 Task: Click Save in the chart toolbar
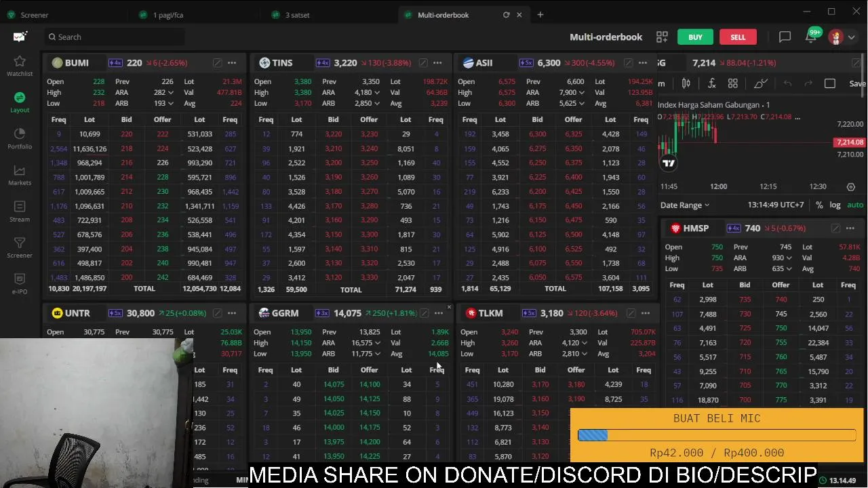[x=857, y=83]
